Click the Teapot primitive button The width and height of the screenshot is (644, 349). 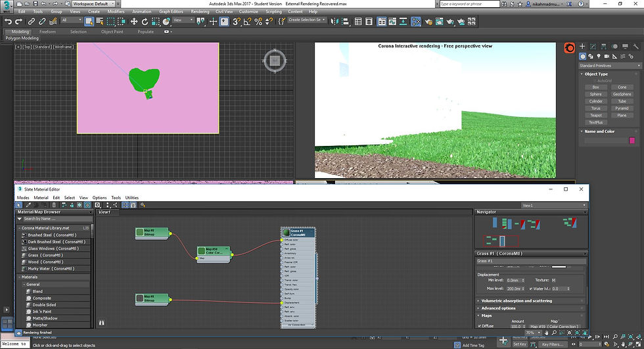pyautogui.click(x=595, y=116)
